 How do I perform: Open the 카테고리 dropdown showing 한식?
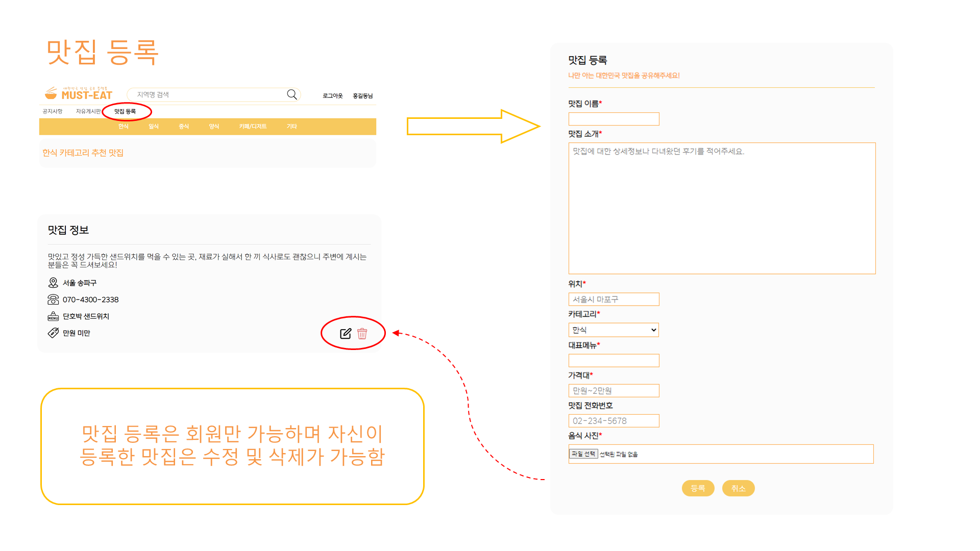tap(614, 330)
